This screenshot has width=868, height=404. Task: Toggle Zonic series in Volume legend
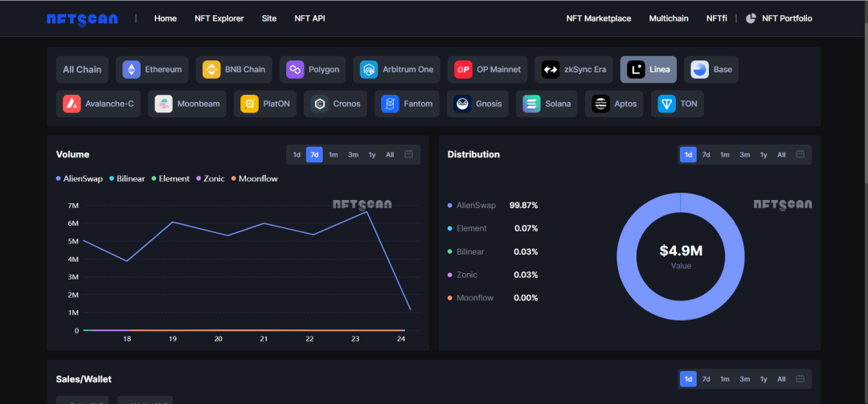pos(211,179)
